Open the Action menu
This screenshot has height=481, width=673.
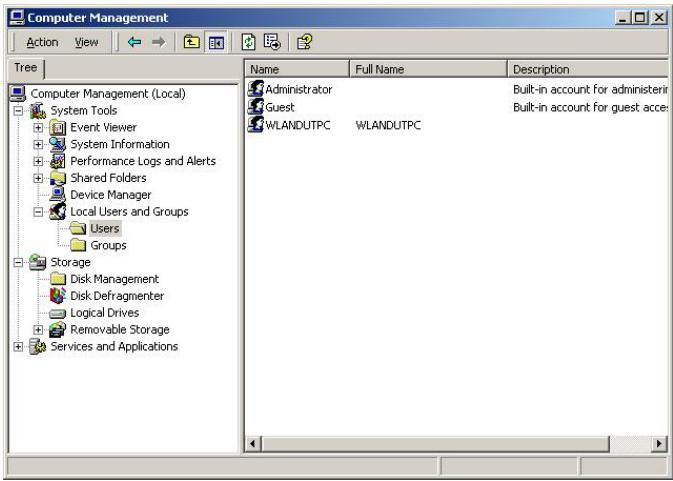(42, 42)
